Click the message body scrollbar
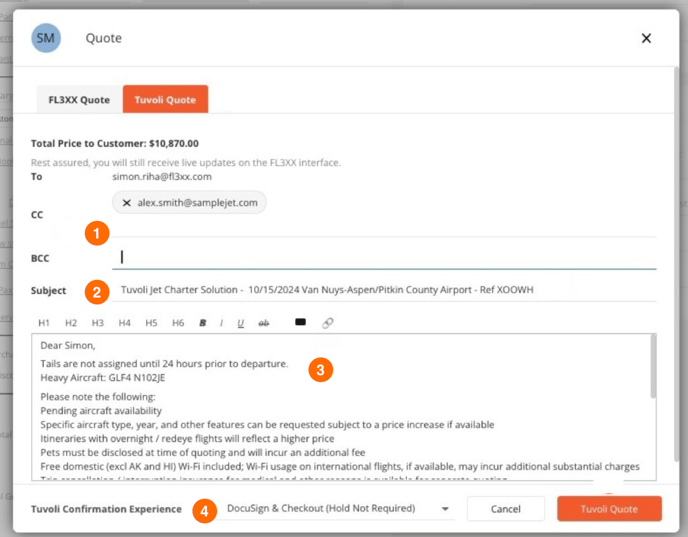Screen dimensions: 688x537 [x=653, y=366]
